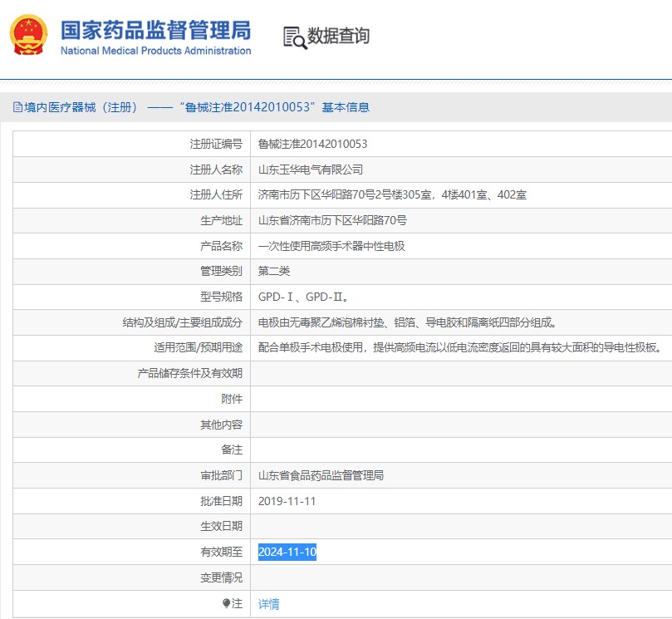The width and height of the screenshot is (672, 619).
Task: Click the 数据查询 heading text
Action: [x=338, y=36]
